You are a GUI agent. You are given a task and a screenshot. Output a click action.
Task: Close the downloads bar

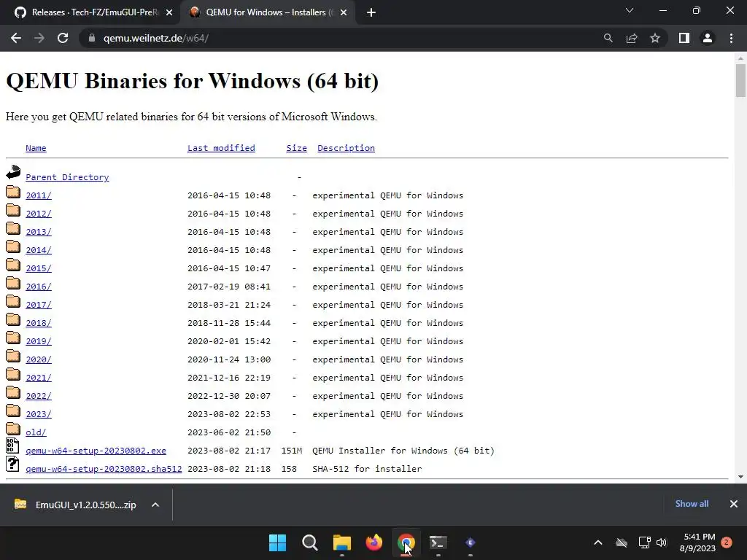point(734,504)
